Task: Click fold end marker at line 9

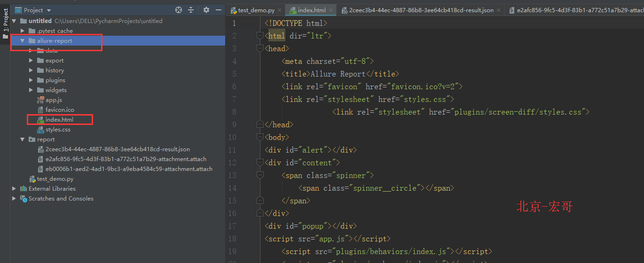Action: coord(260,124)
